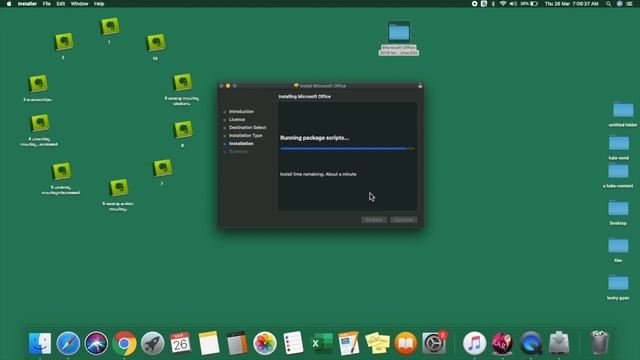Select Evernote desktop icon labeled 10
The height and width of the screenshot is (360, 640).
point(156,43)
